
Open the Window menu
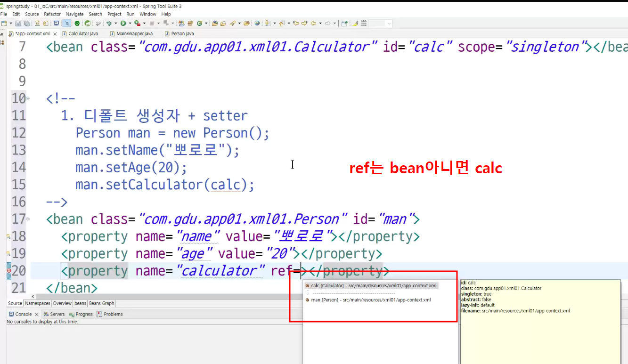coord(148,14)
